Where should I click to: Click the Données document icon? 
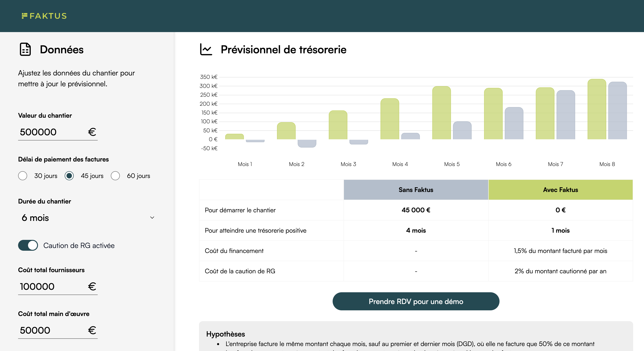coord(25,49)
